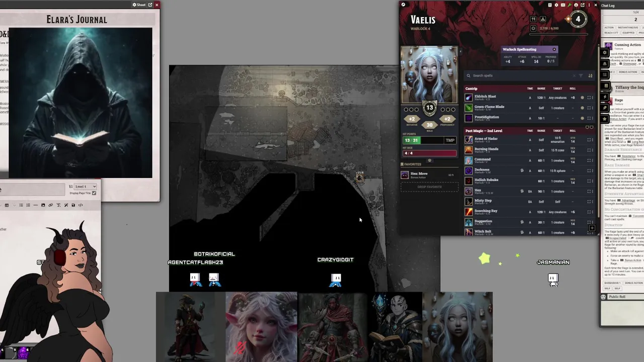The width and height of the screenshot is (644, 362).
Task: Toggle Eldritch Blast prepared circle
Action: tap(582, 98)
